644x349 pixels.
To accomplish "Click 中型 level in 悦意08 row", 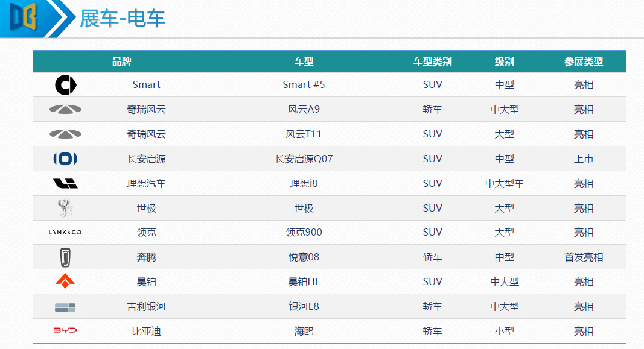I will 505,257.
